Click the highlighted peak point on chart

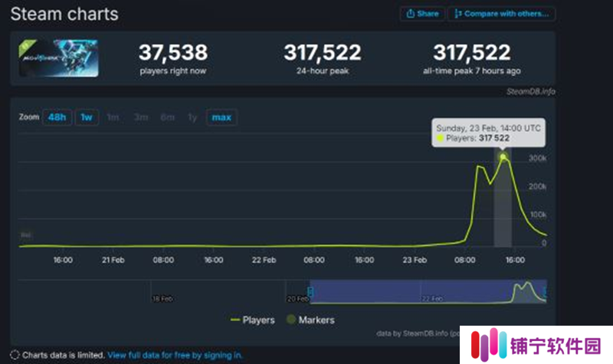(503, 157)
